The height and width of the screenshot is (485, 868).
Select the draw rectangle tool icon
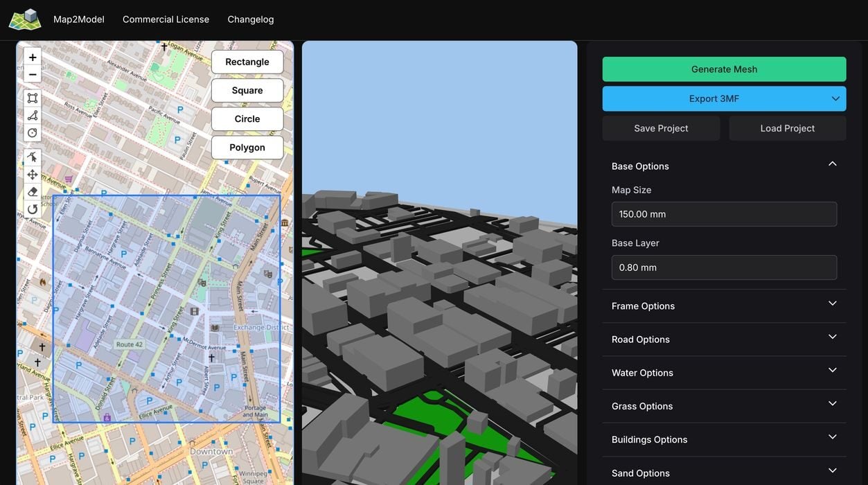pos(33,98)
